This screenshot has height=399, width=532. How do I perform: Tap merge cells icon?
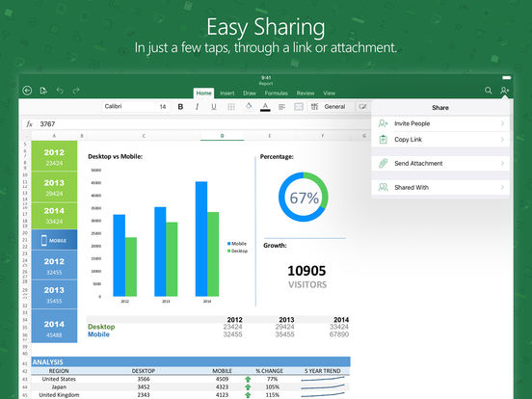pyautogui.click(x=299, y=107)
